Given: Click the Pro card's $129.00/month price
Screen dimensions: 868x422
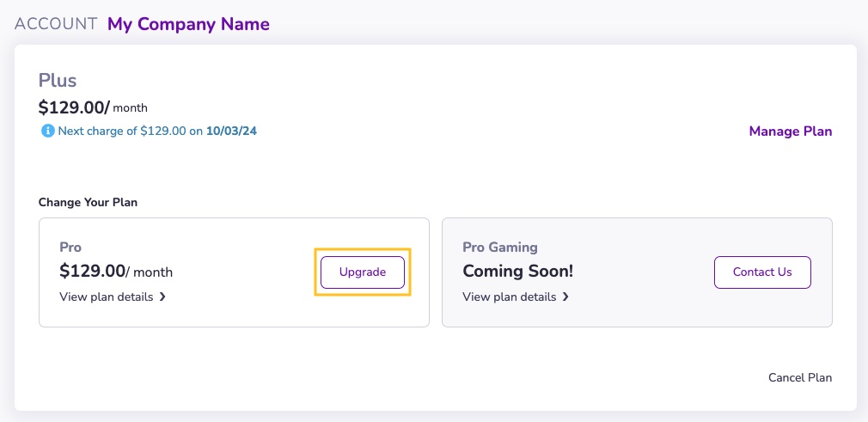Looking at the screenshot, I should (116, 272).
